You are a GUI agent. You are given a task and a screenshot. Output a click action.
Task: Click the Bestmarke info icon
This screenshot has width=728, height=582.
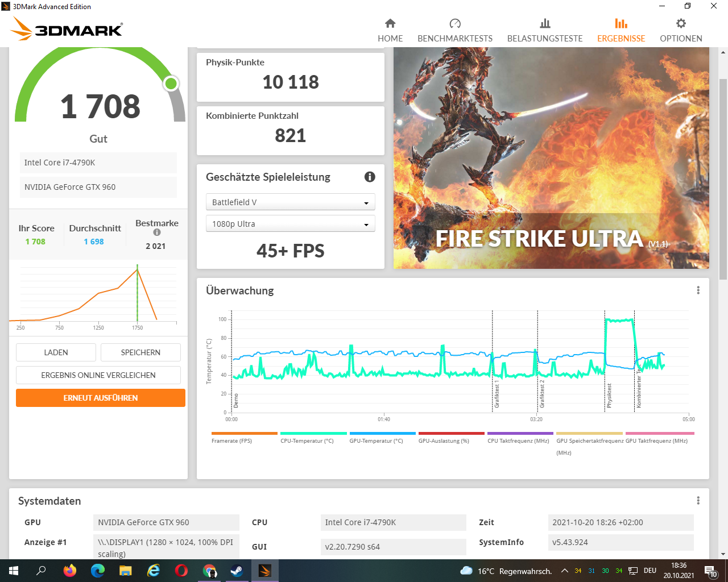pos(157,232)
